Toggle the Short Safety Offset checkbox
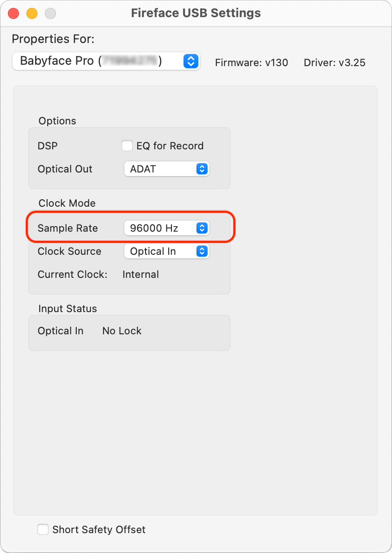The height and width of the screenshot is (553, 392). click(43, 529)
